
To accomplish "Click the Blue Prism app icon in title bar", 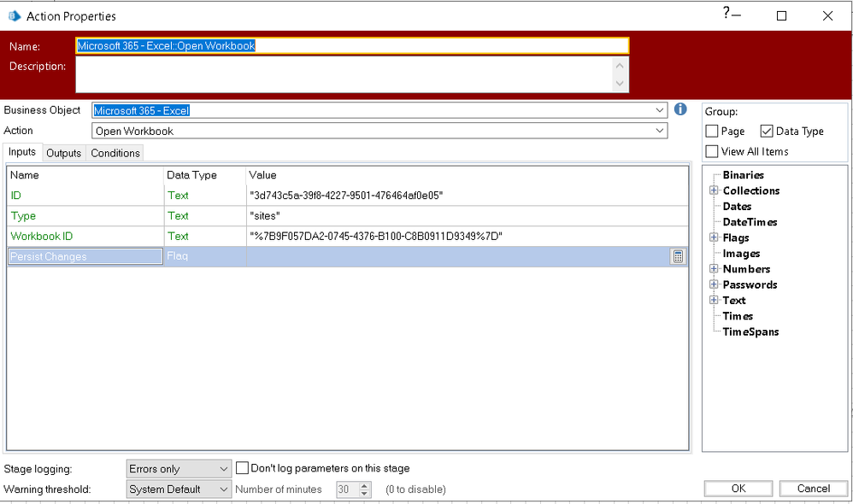I will coord(15,16).
